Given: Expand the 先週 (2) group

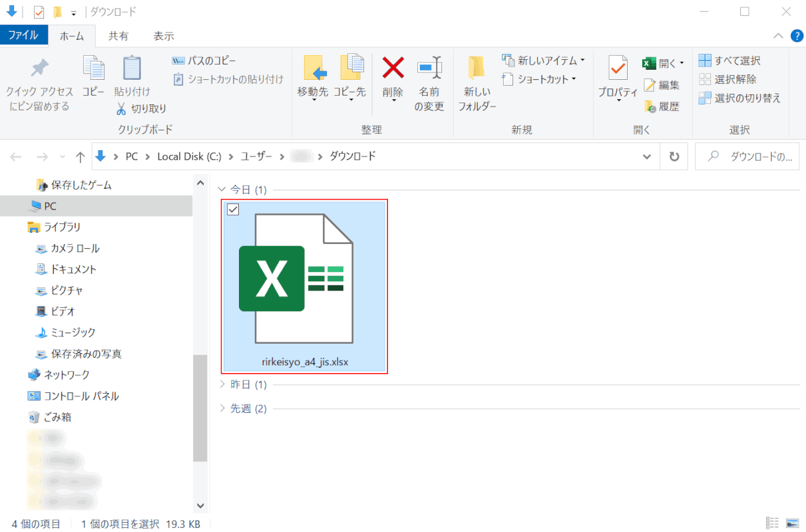Looking at the screenshot, I should click(222, 408).
